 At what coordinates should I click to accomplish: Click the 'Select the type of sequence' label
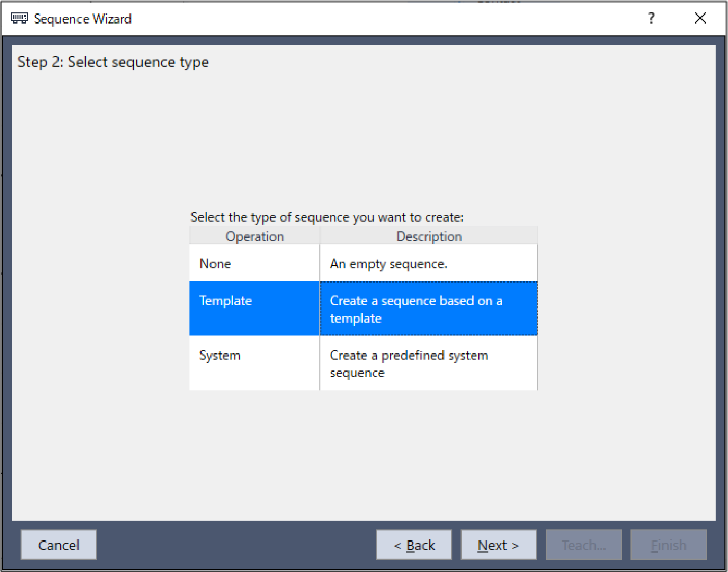tap(327, 217)
